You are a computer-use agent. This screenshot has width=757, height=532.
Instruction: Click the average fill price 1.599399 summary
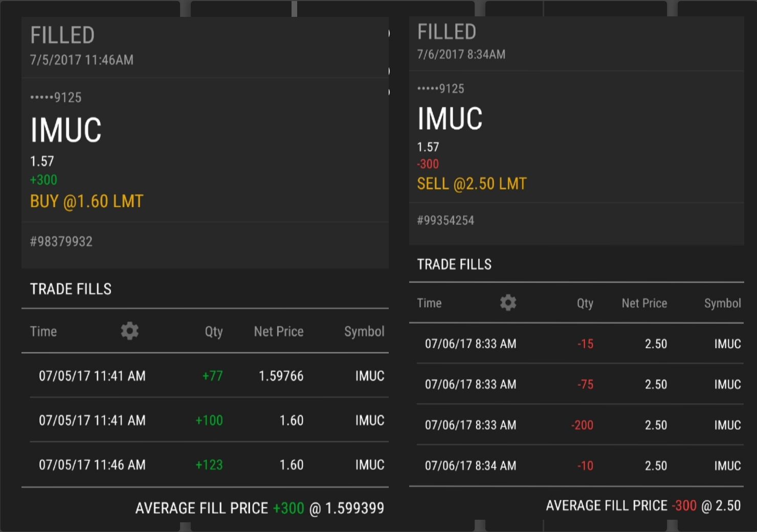pos(259,508)
